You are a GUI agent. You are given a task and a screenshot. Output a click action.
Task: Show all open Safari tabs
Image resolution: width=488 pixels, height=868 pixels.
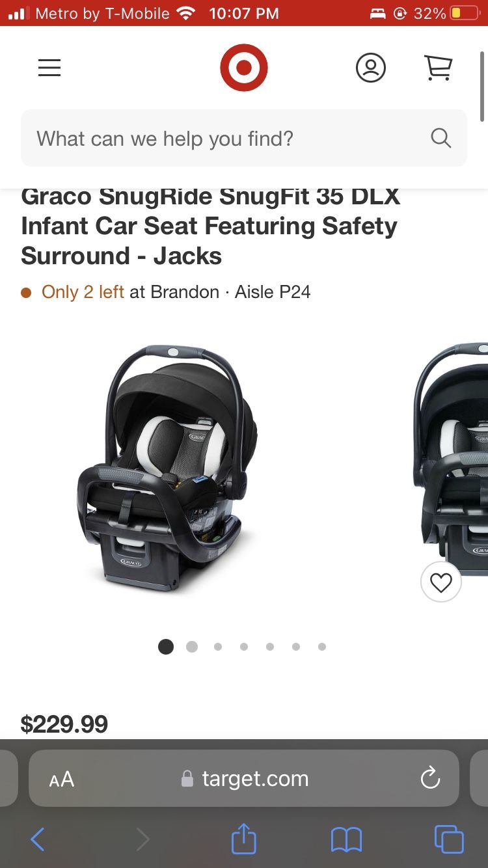[449, 839]
